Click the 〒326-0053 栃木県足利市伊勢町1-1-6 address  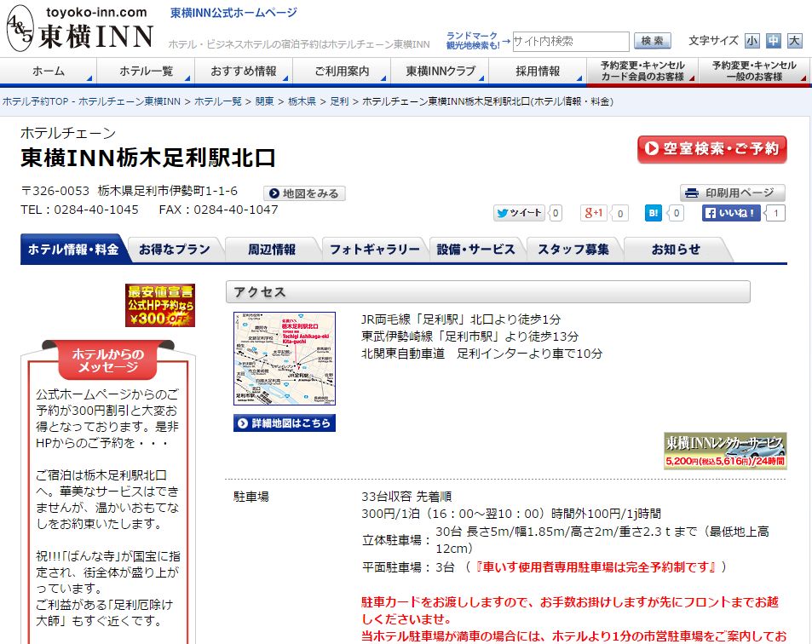pyautogui.click(x=129, y=191)
